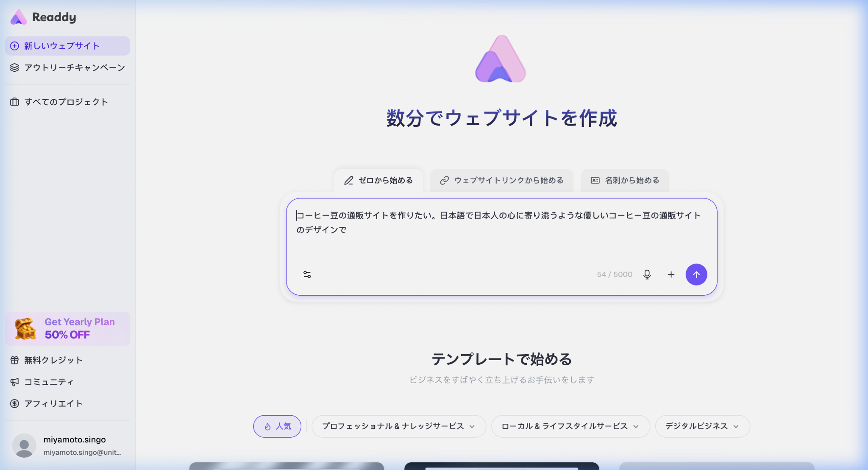Submit the prompt with the purple arrow button
Viewport: 868px width, 470px height.
click(x=696, y=274)
